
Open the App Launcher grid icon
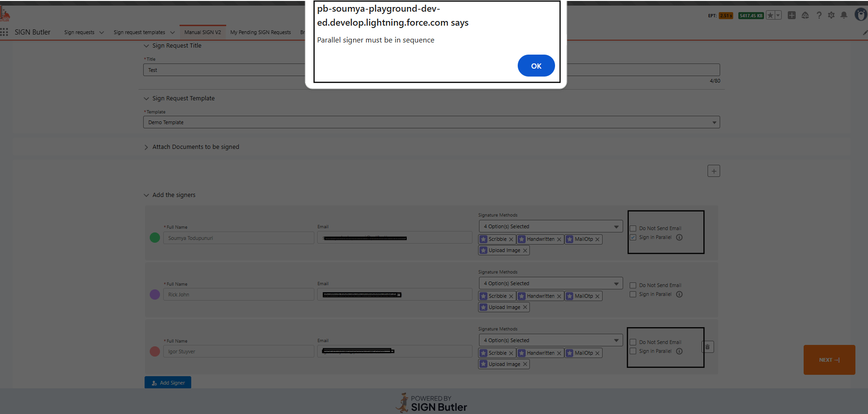pyautogui.click(x=5, y=32)
